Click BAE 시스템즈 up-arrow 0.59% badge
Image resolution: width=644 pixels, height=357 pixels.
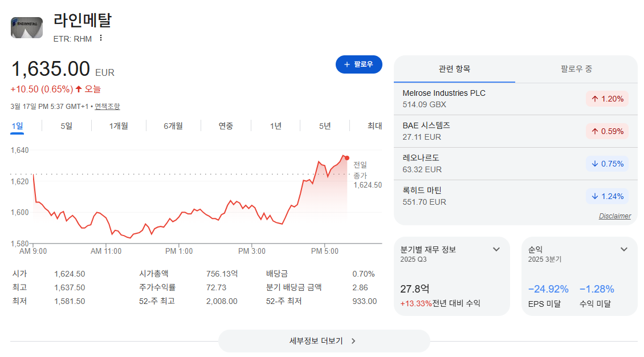[x=607, y=132]
